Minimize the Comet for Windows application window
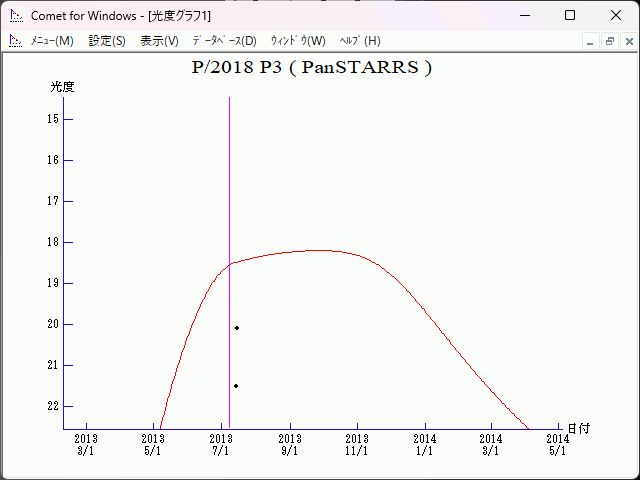This screenshot has width=640, height=480. click(525, 16)
